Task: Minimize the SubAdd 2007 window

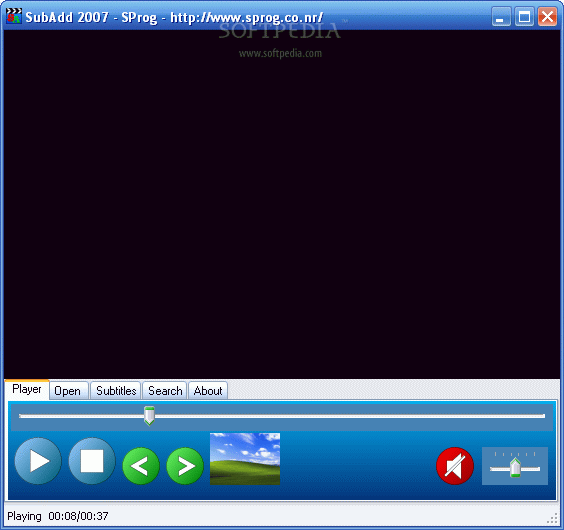Action: click(x=501, y=17)
